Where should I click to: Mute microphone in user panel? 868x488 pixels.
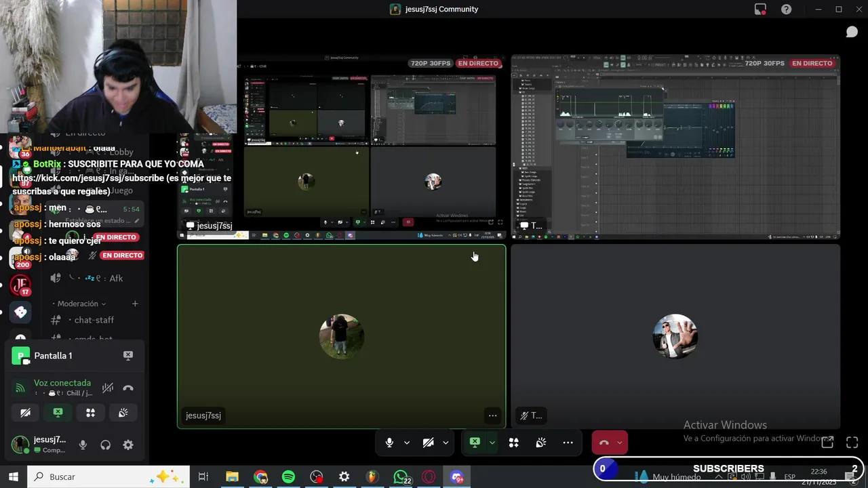83,445
